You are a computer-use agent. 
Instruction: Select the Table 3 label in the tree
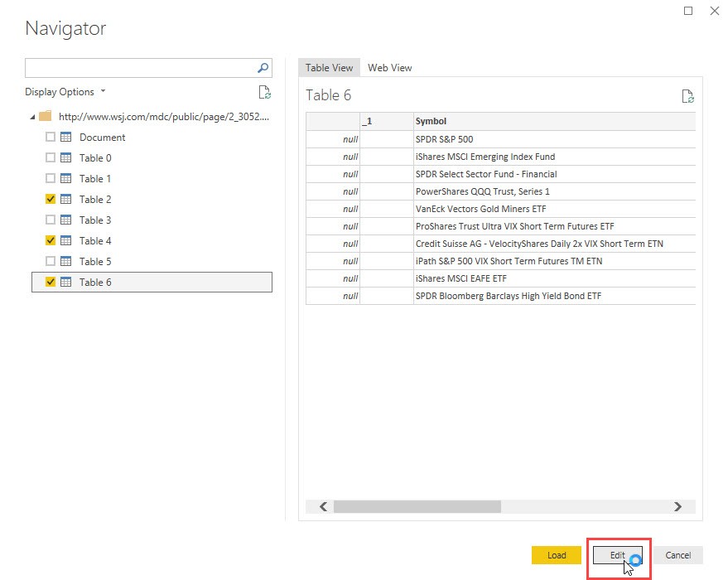[95, 220]
